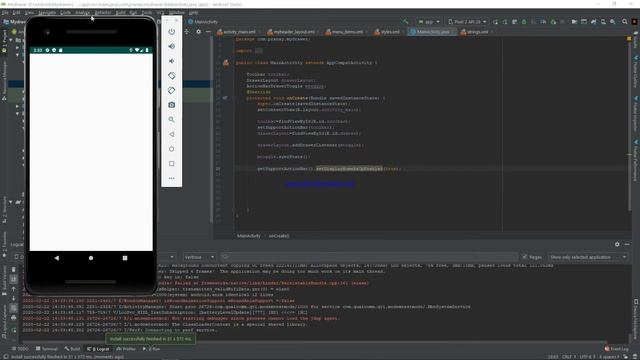Open the app run configuration dropdown
The width and height of the screenshot is (640, 360).
pos(429,22)
